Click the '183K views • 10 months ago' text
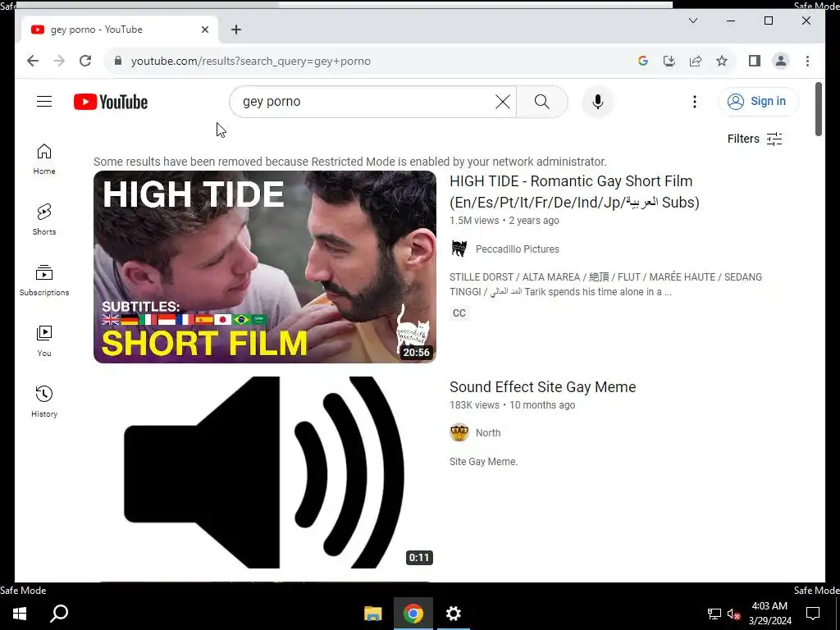Viewport: 840px width, 630px height. pos(512,405)
